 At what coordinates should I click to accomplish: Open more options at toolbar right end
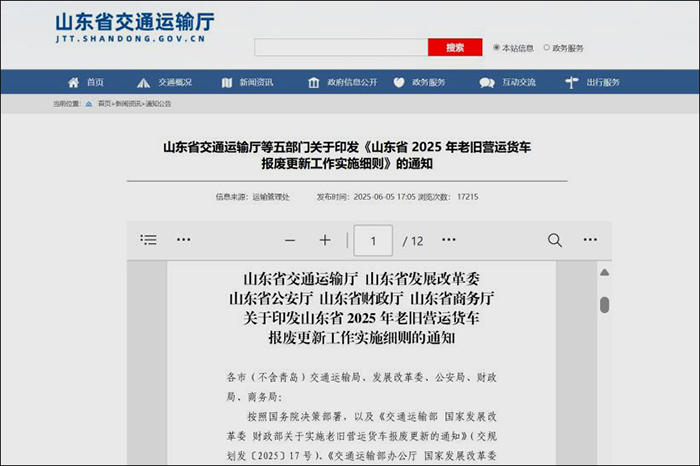point(590,240)
